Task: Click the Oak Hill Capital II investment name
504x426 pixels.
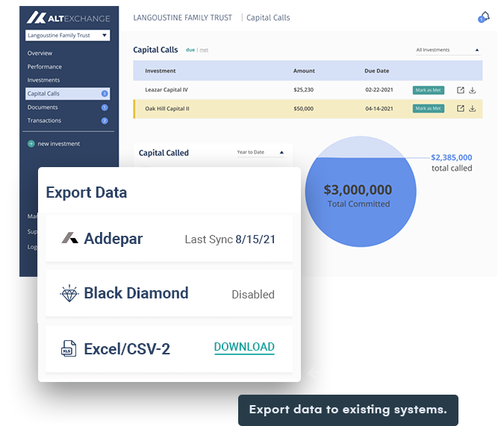Action: click(167, 109)
